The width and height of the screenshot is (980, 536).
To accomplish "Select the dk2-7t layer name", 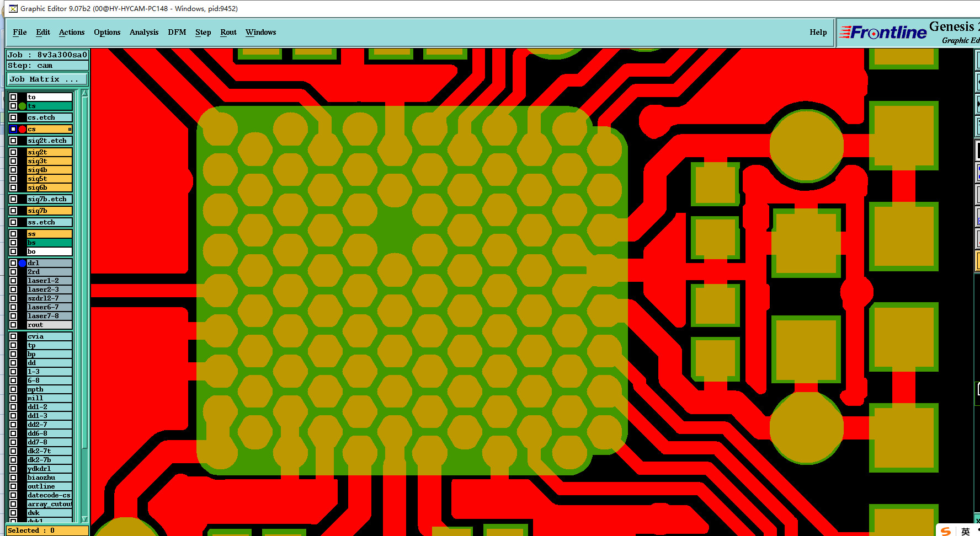I will click(x=50, y=451).
